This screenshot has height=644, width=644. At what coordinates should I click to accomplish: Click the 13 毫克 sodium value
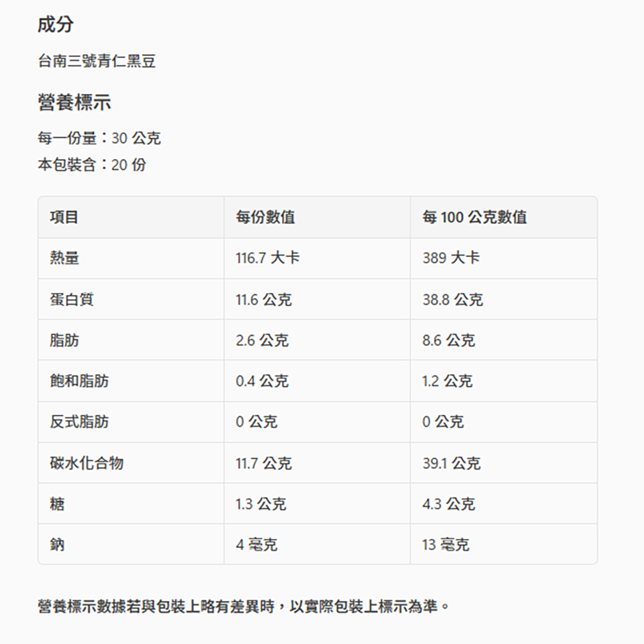[446, 545]
